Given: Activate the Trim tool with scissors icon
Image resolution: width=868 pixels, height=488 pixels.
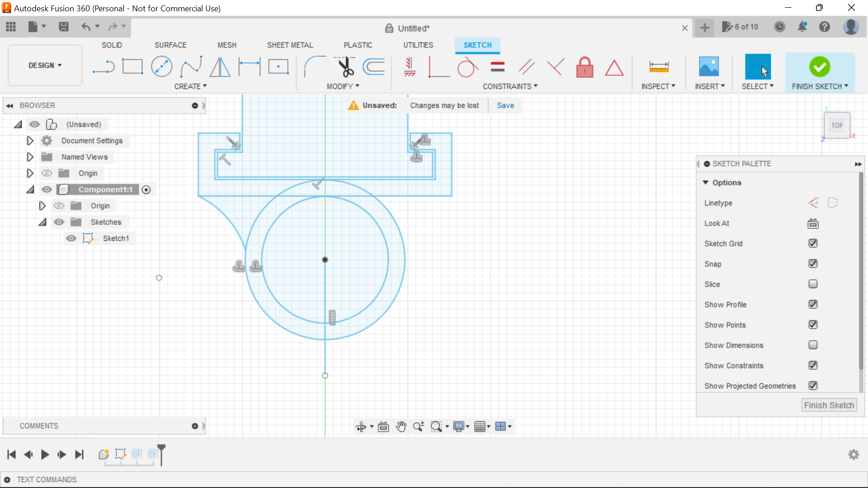Looking at the screenshot, I should [x=345, y=66].
